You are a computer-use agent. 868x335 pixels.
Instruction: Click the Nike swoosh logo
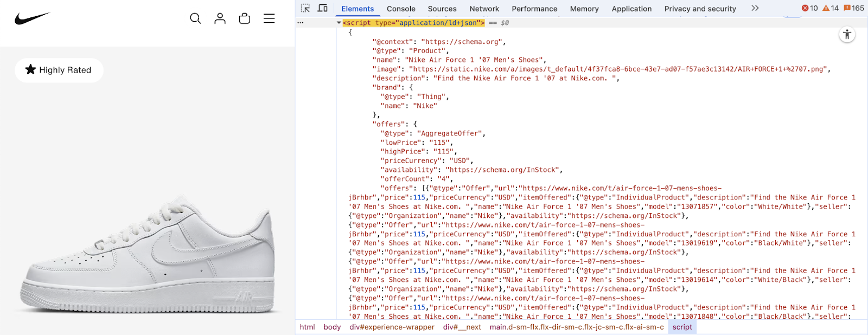(32, 18)
